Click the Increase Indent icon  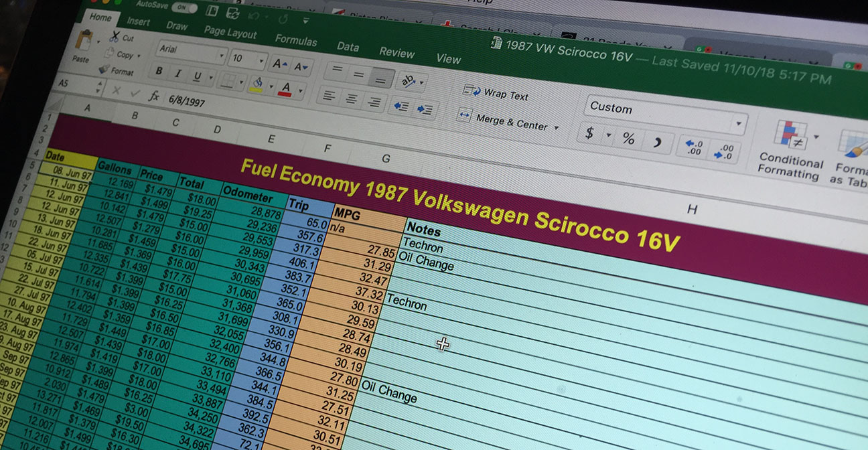[425, 109]
